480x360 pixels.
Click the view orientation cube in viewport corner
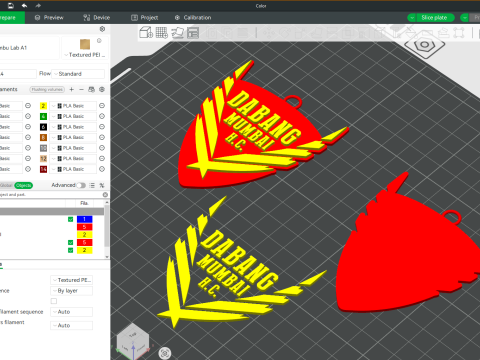133,341
